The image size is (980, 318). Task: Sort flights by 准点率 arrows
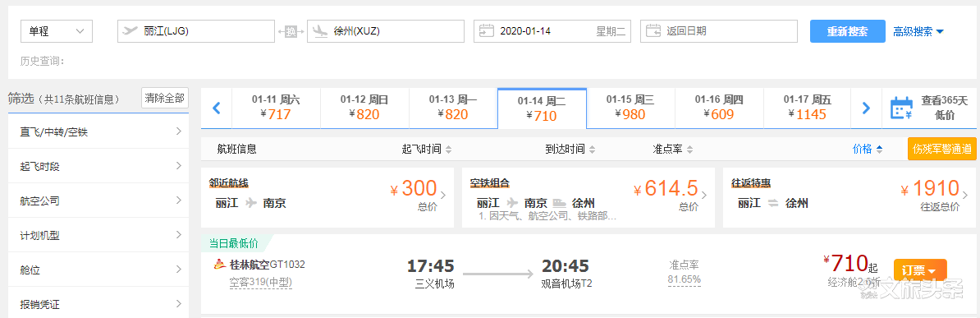tap(689, 150)
